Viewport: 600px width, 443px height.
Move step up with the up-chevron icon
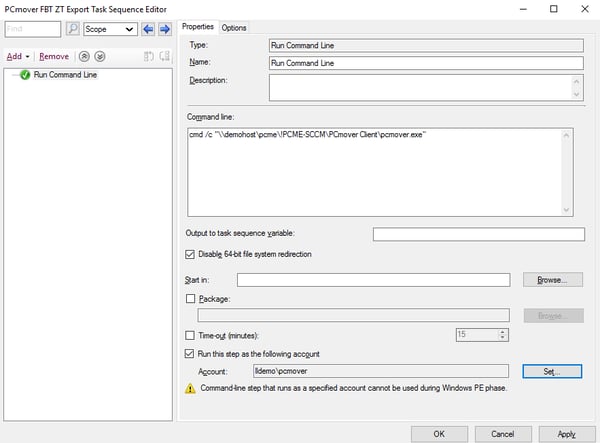(x=84, y=57)
